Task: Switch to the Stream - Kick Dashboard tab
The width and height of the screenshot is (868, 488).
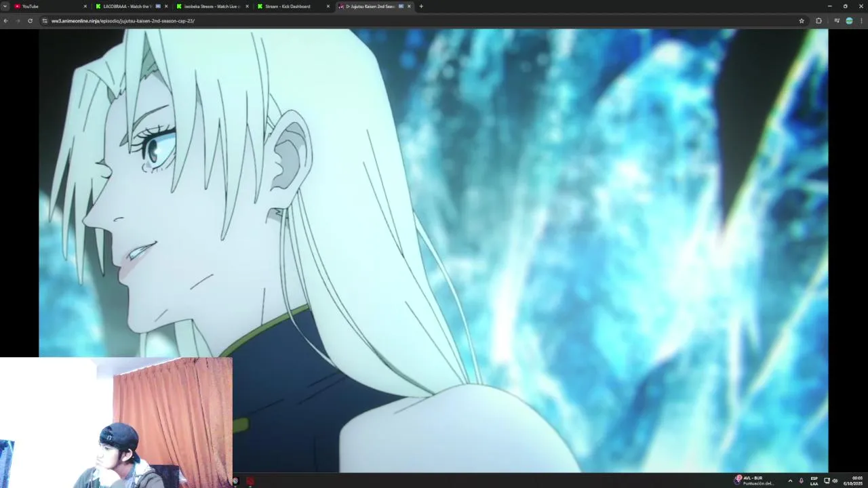Action: [x=293, y=6]
